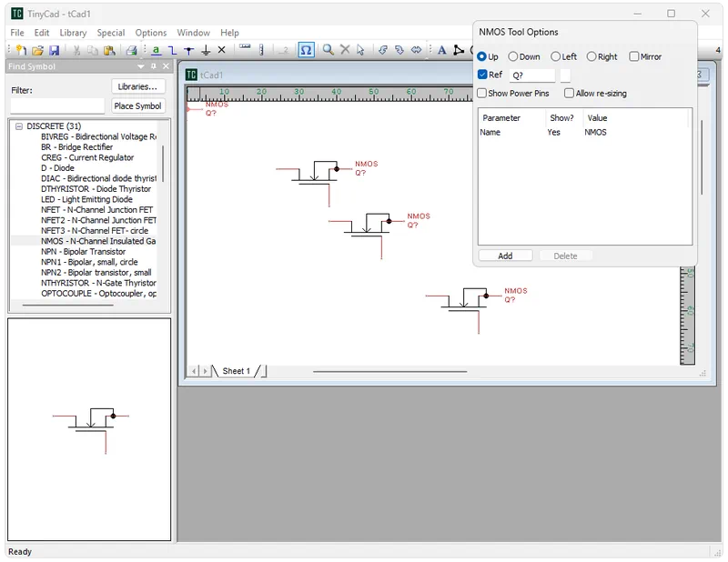Open the Find Symbol panel dropdown arrow
This screenshot has height=562, width=728.
(x=141, y=66)
